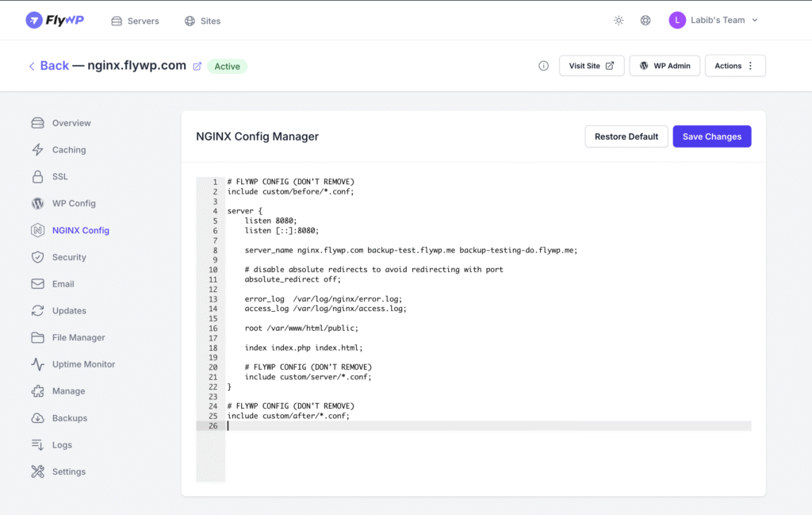Open the Logs list icon
This screenshot has width=812, height=515.
point(37,444)
